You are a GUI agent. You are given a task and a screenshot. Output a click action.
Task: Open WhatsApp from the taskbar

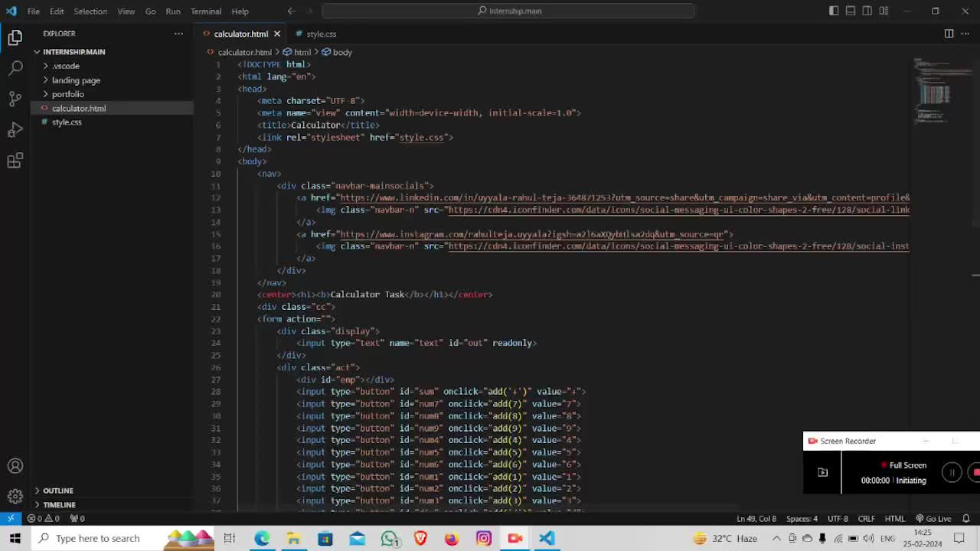click(389, 538)
